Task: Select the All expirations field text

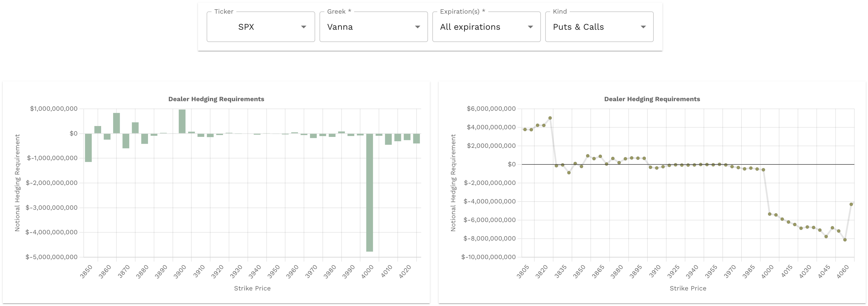Action: [470, 27]
